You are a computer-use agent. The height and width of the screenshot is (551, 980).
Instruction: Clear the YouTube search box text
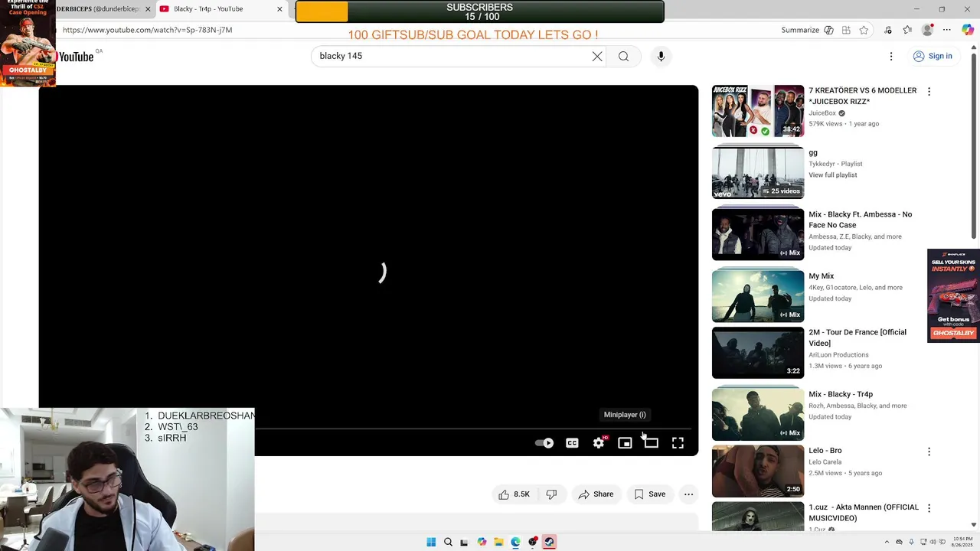597,56
